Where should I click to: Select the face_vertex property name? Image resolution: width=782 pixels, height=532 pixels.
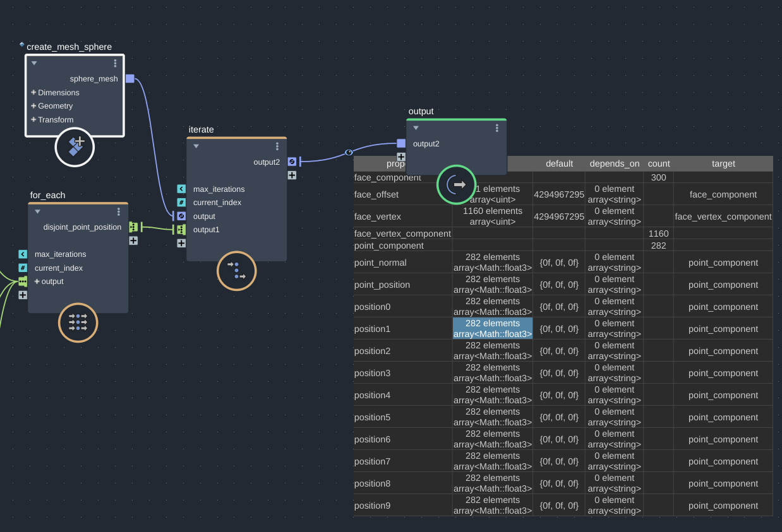[x=376, y=216]
